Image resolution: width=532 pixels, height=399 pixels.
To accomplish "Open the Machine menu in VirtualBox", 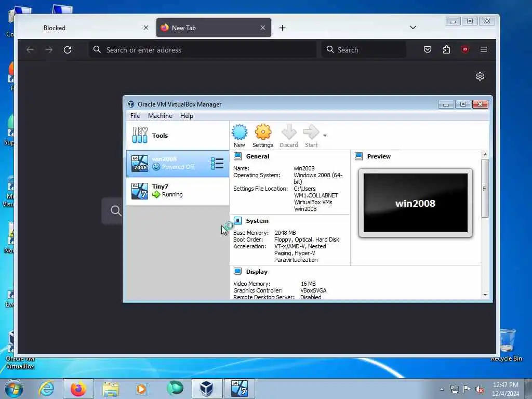I will click(x=160, y=116).
